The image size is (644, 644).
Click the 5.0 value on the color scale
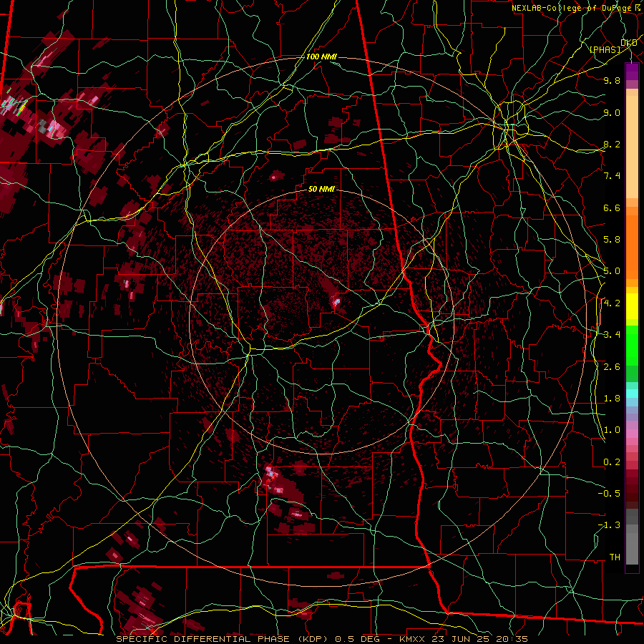click(612, 271)
